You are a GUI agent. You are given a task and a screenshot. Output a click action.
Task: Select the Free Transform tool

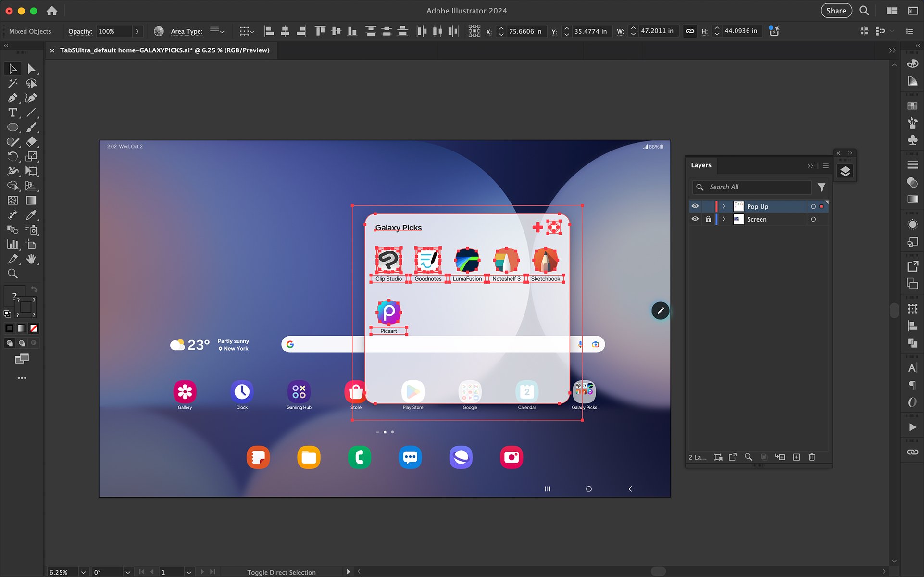tap(31, 171)
